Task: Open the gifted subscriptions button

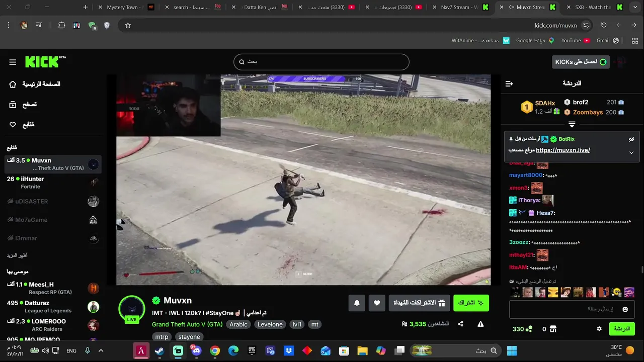Action: [419, 303]
